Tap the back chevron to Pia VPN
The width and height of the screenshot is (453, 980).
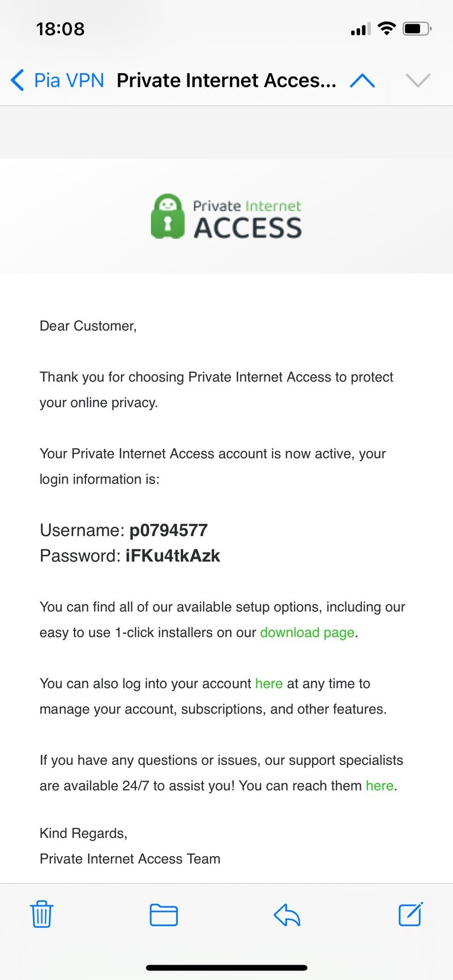tap(18, 80)
